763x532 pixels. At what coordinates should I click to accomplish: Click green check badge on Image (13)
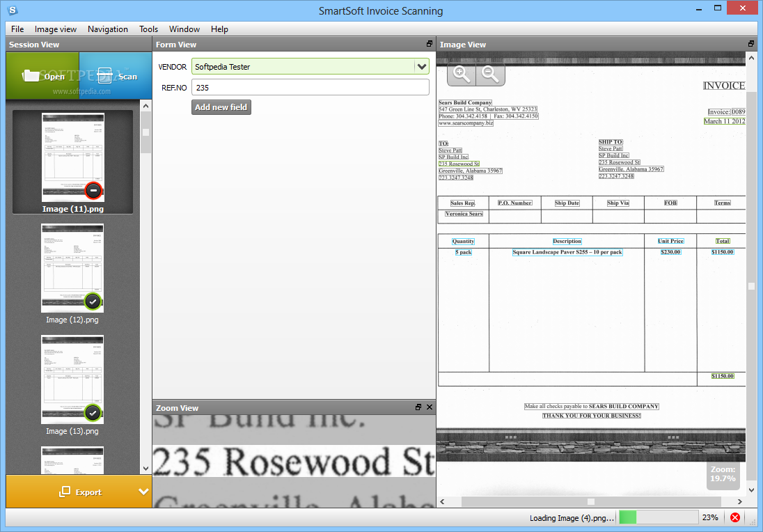coord(93,413)
